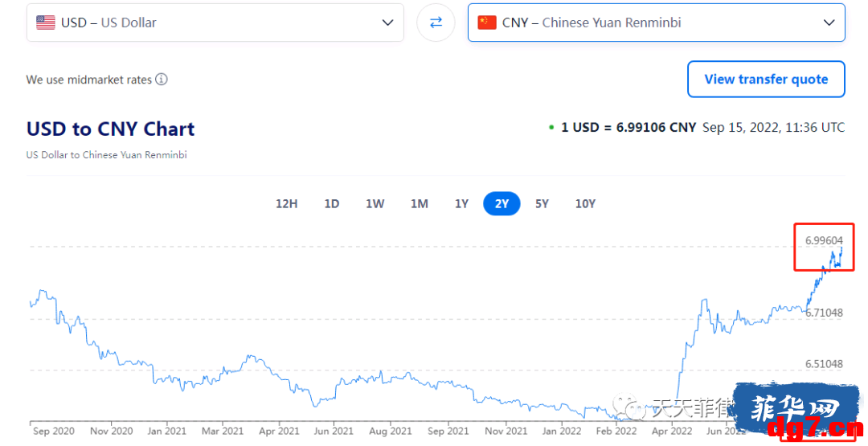The width and height of the screenshot is (868, 446).
Task: Expand the CNY currency dropdown arrow
Action: point(829,23)
